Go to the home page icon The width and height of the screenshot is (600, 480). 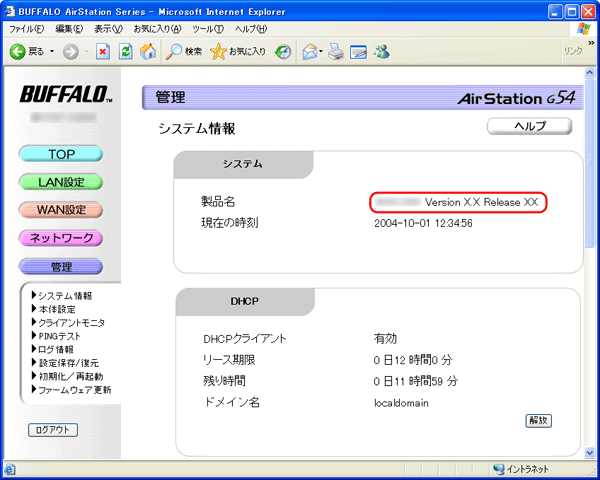[x=148, y=51]
